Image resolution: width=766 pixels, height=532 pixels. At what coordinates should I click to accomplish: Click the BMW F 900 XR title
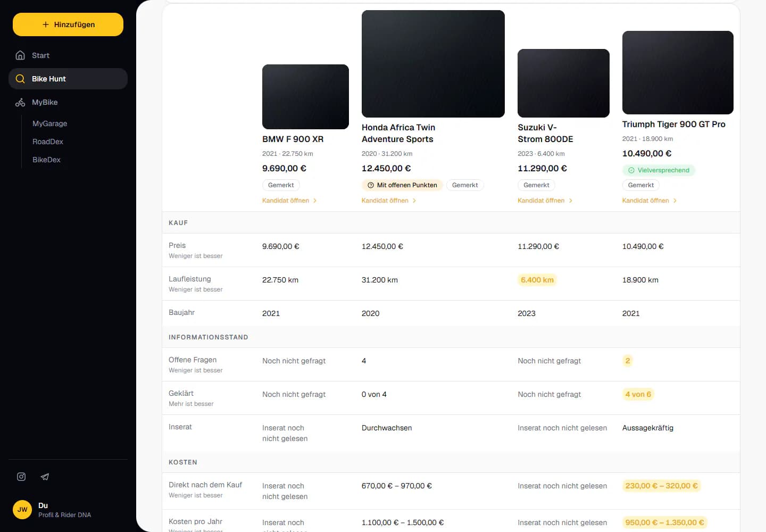pos(293,139)
